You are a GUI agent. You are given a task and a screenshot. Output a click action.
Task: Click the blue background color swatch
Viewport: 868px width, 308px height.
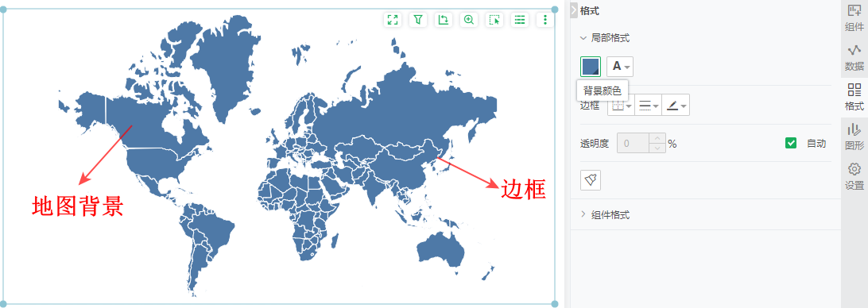[x=591, y=67]
